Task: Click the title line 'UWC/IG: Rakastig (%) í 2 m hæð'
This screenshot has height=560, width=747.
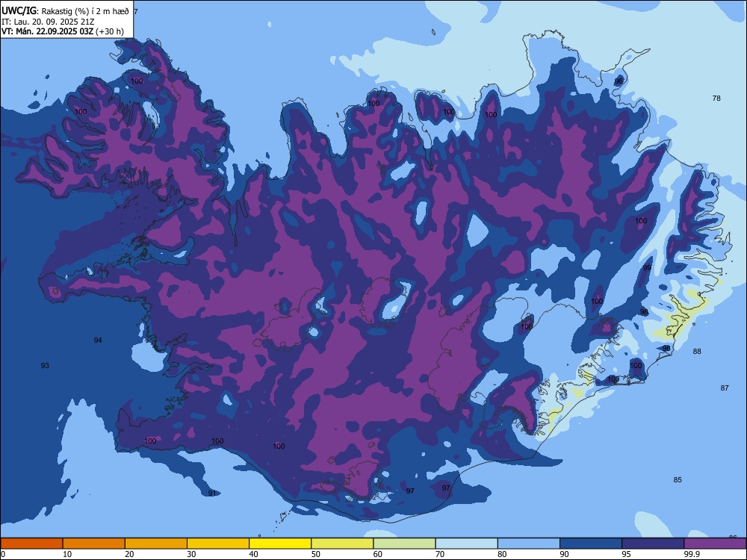Action: click(65, 11)
